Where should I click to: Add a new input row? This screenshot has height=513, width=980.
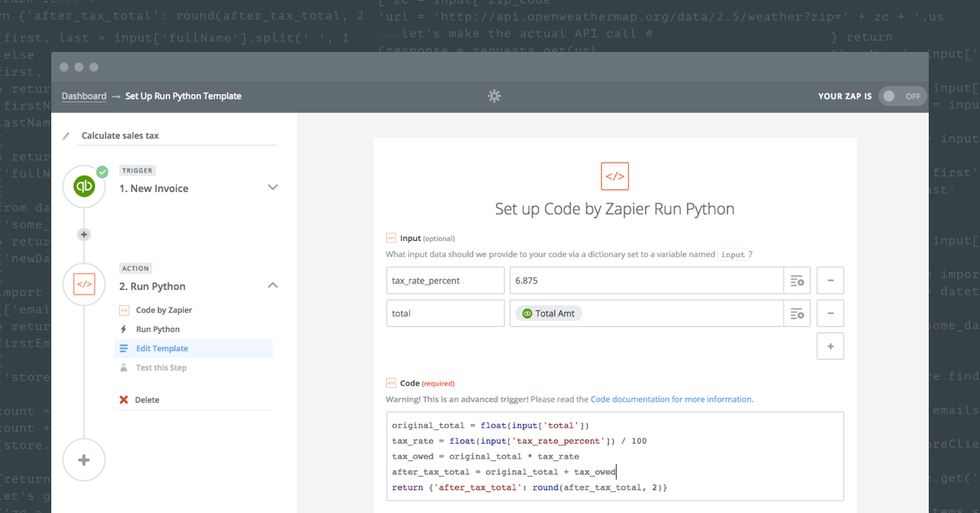coord(830,347)
